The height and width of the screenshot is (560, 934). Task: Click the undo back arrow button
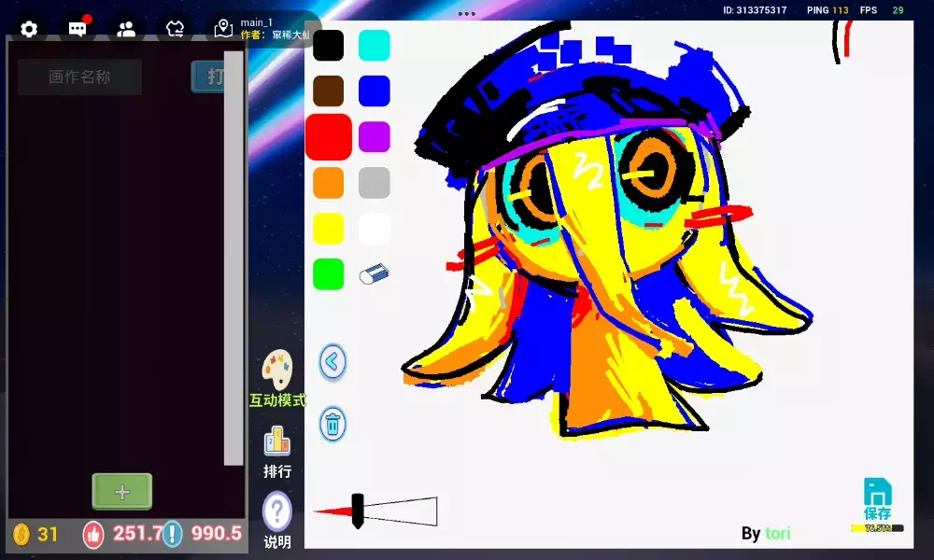(x=333, y=362)
